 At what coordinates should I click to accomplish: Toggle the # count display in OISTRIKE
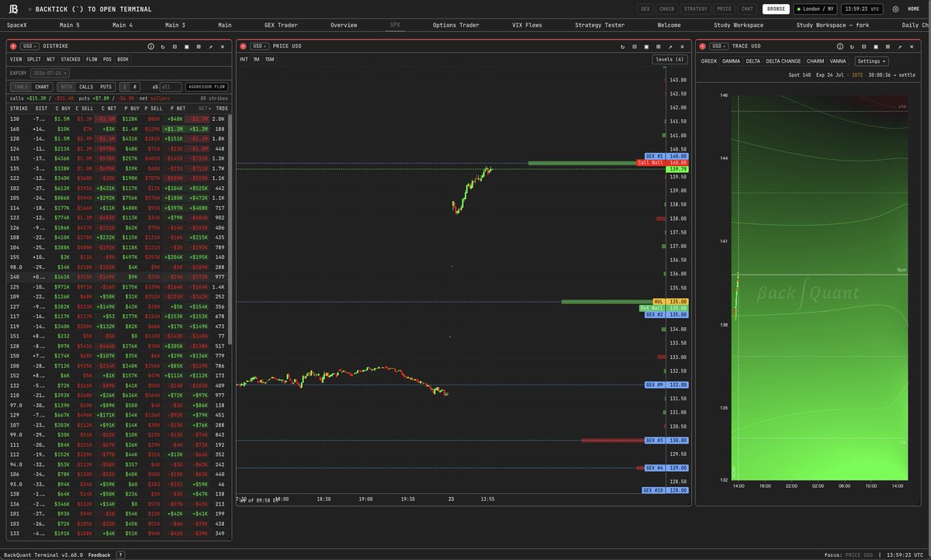tap(135, 87)
